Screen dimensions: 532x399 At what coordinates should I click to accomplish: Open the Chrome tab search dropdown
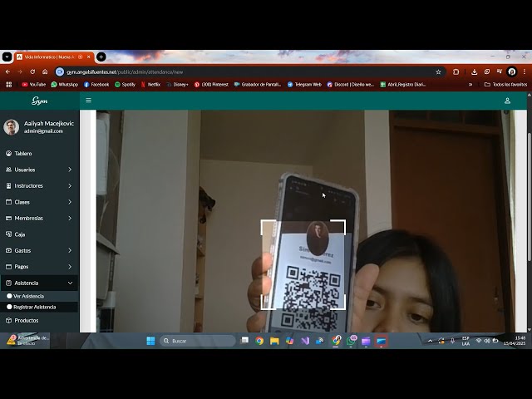[7, 57]
